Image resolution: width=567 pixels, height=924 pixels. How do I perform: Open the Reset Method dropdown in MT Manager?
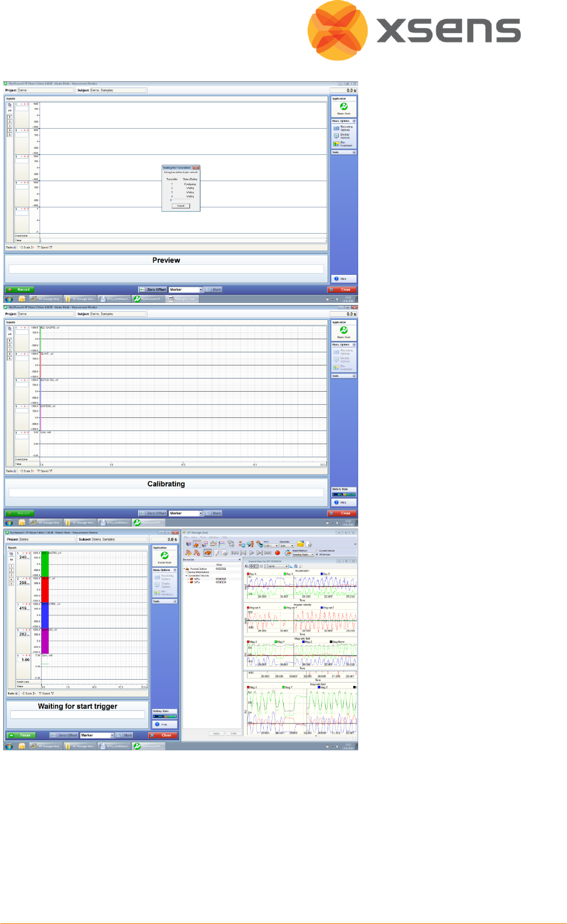coord(303,554)
